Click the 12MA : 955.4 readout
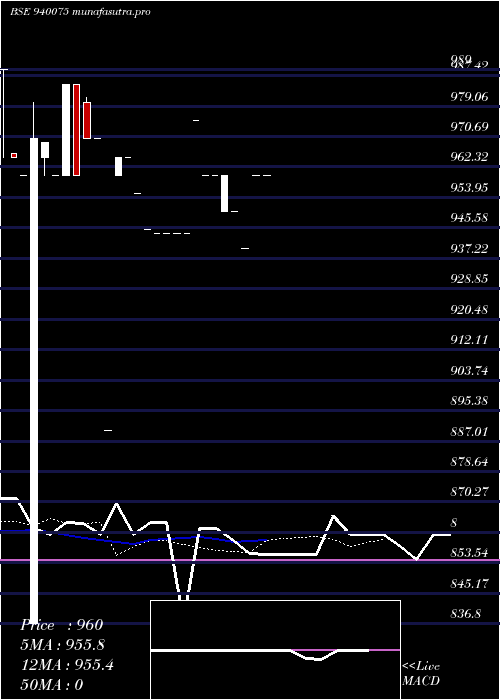 click(x=67, y=665)
